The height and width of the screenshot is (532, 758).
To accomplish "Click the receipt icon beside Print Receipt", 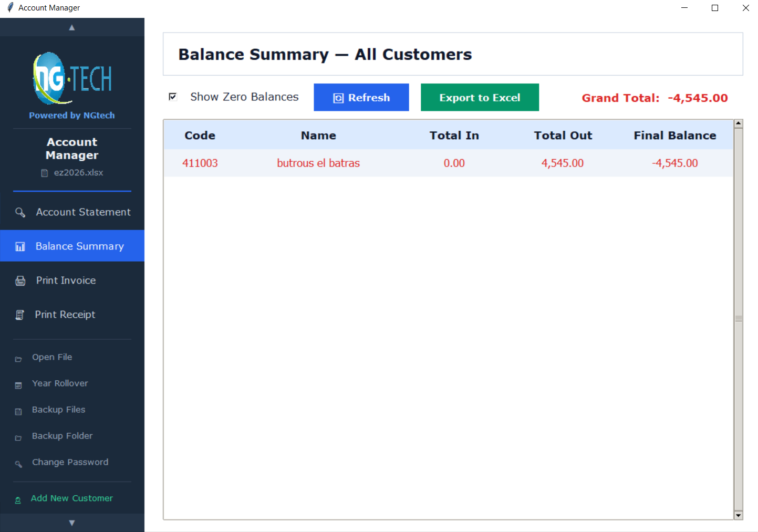I will pyautogui.click(x=20, y=315).
